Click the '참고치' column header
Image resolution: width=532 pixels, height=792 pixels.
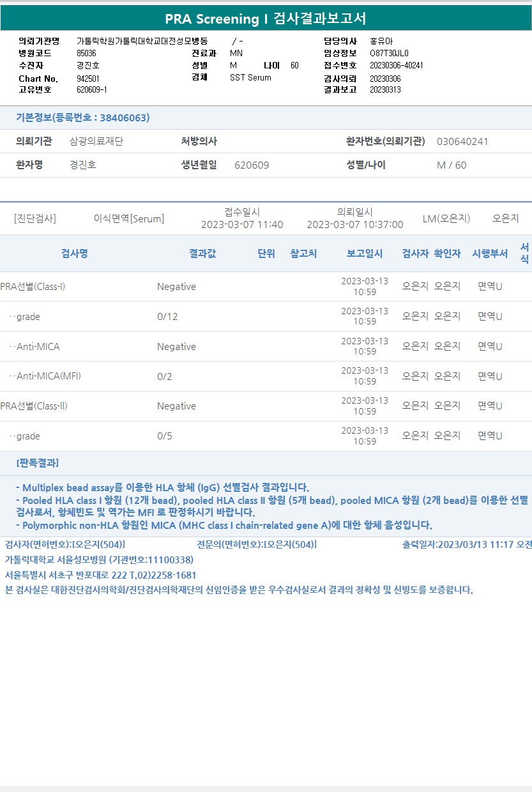(303, 254)
